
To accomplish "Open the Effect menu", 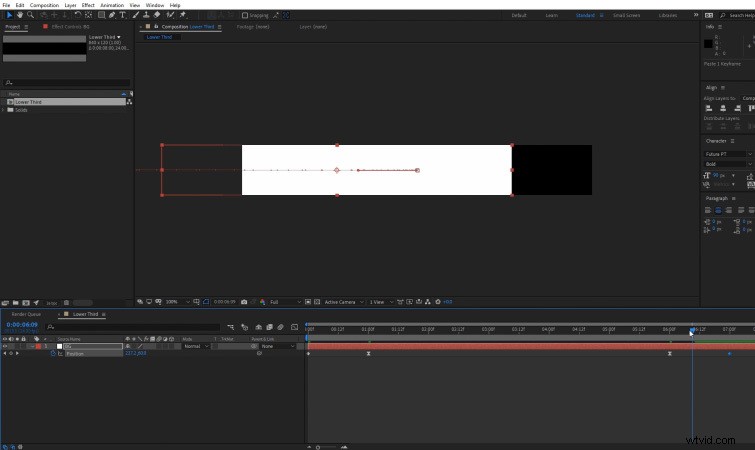I will [88, 5].
